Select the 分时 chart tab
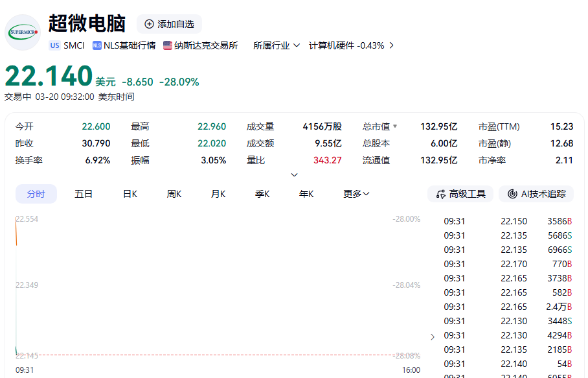 click(36, 194)
